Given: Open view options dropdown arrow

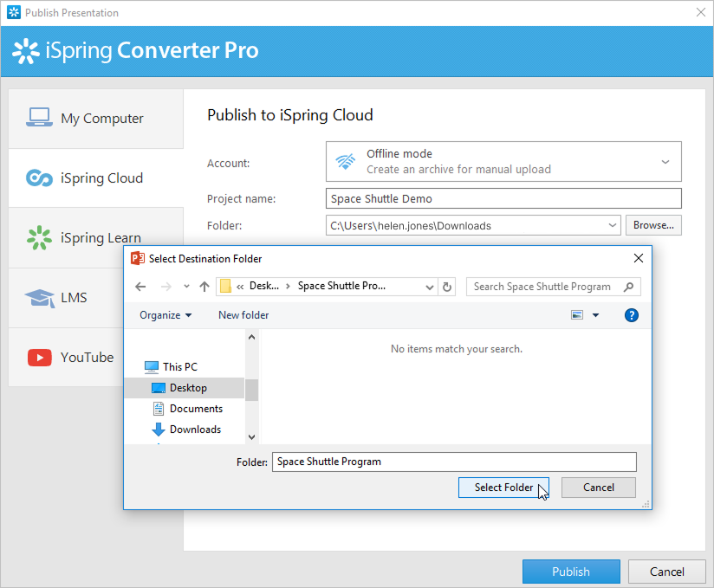Looking at the screenshot, I should tap(595, 315).
